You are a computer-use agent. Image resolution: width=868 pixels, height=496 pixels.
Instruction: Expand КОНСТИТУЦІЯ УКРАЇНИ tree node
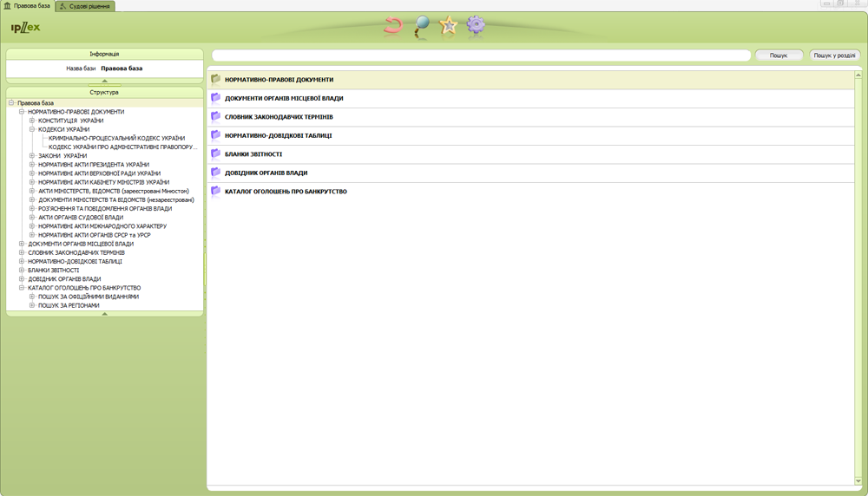click(32, 121)
